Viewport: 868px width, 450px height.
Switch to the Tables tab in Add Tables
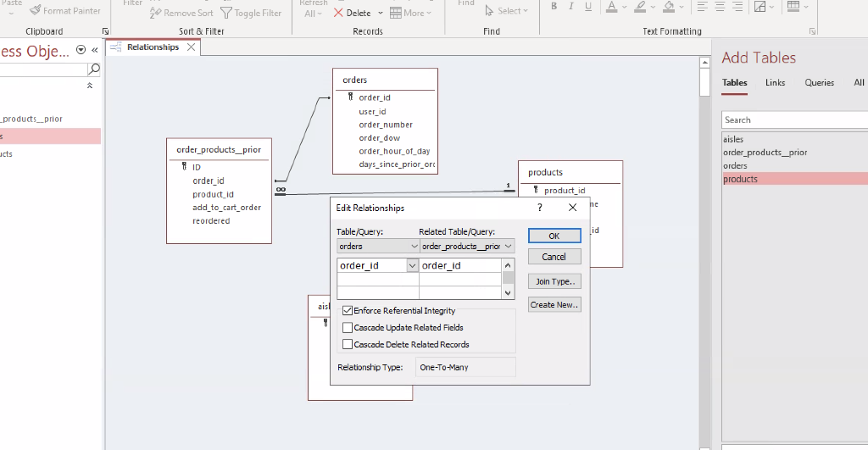(x=735, y=82)
